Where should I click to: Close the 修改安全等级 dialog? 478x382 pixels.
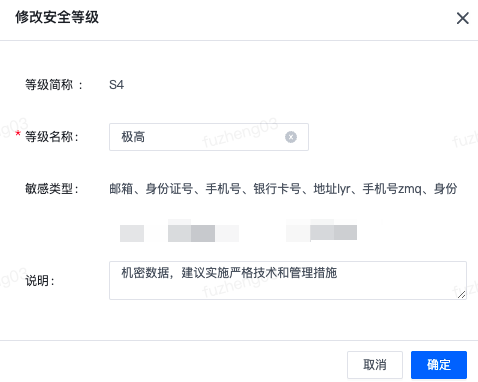tap(462, 18)
